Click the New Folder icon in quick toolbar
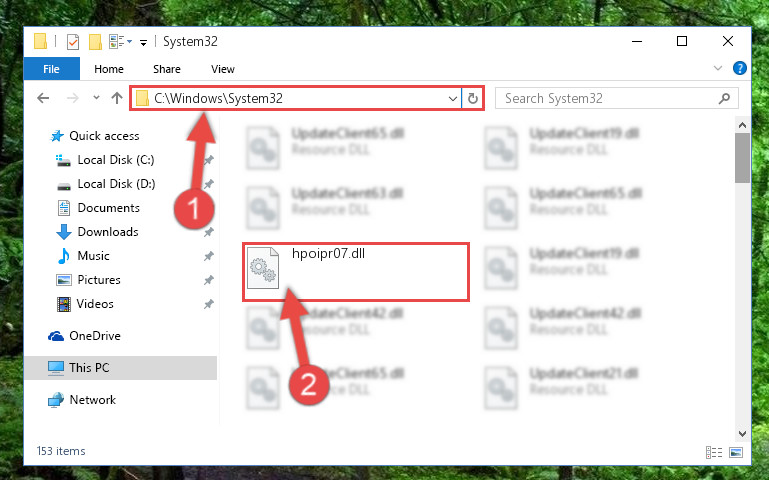 coord(95,42)
